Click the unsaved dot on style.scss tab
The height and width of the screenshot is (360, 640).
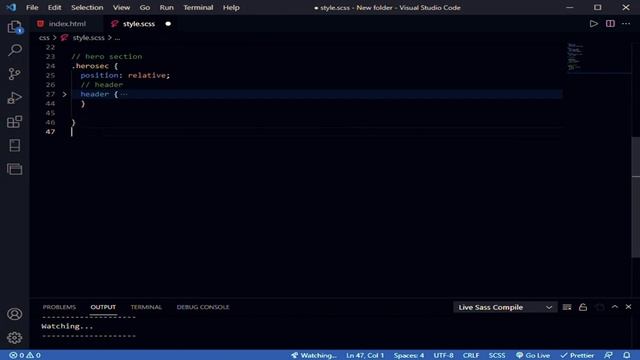click(168, 24)
